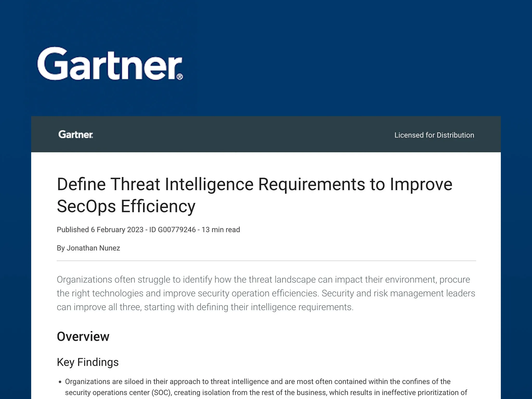Click the article title 'Define Threat Intelligence Requirements'
The width and height of the screenshot is (532, 399).
[x=255, y=195]
